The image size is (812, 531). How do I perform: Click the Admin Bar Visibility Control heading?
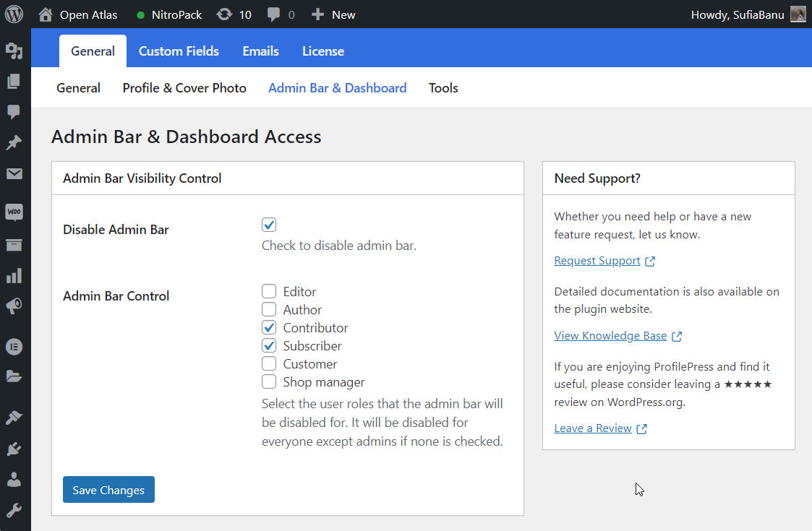click(142, 178)
